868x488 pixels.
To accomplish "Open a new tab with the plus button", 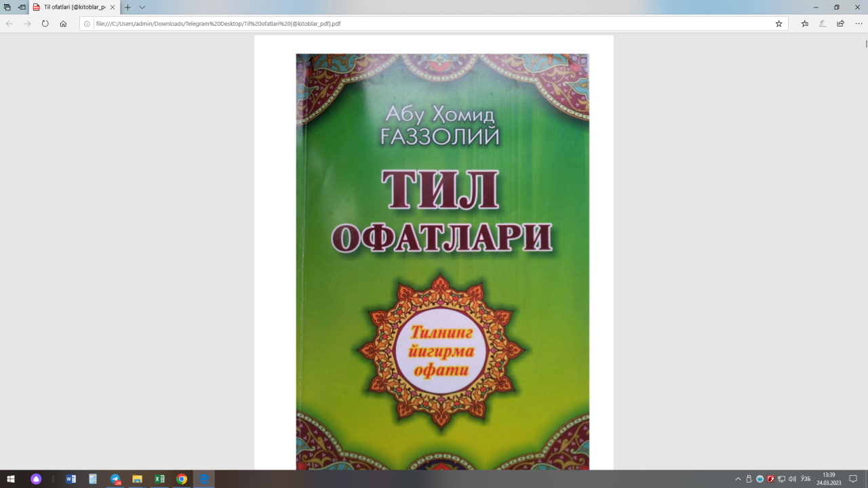I will point(127,7).
